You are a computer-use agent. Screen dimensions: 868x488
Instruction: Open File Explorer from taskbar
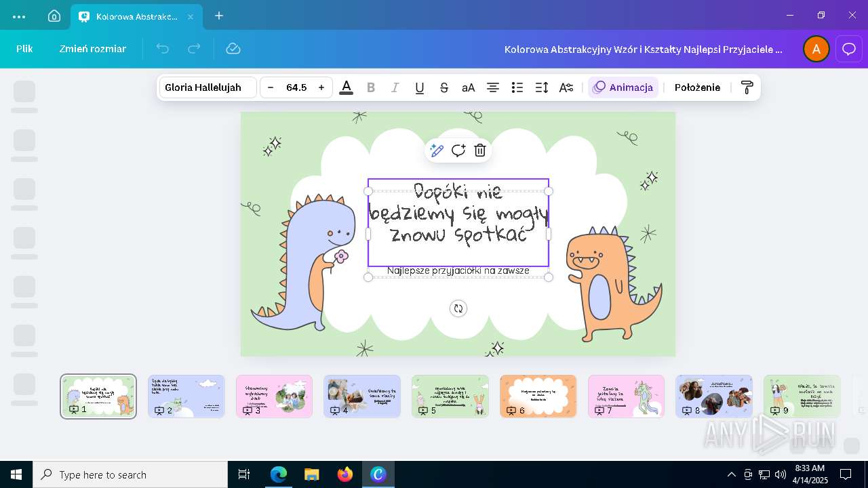312,474
